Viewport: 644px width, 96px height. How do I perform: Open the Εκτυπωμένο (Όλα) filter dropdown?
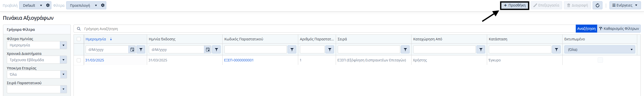(600, 50)
